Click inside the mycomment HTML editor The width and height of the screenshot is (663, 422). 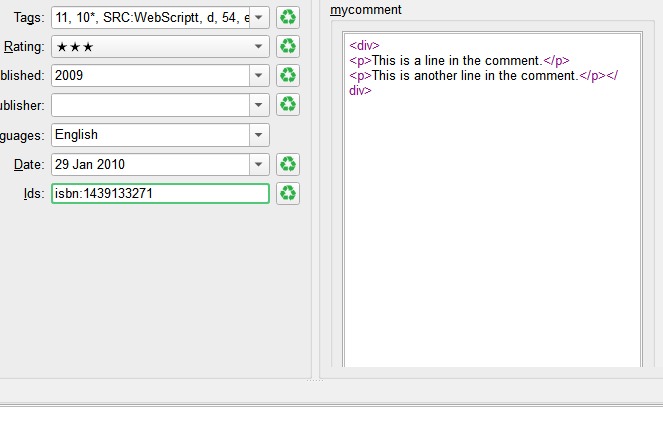coord(491,220)
